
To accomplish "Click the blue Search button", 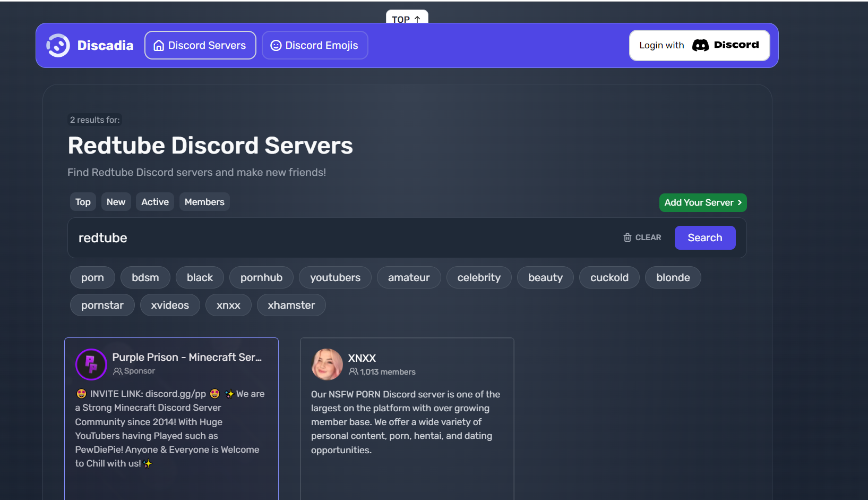I will point(705,238).
